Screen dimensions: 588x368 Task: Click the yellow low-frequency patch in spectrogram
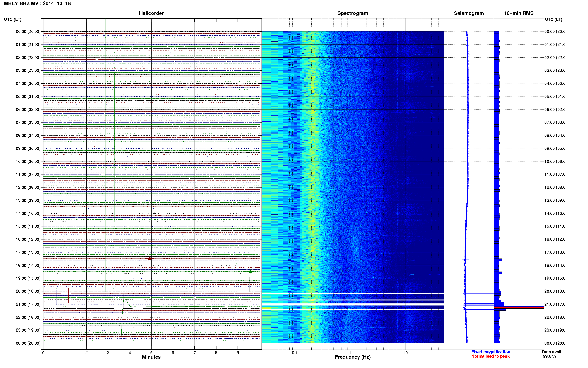coord(266,308)
